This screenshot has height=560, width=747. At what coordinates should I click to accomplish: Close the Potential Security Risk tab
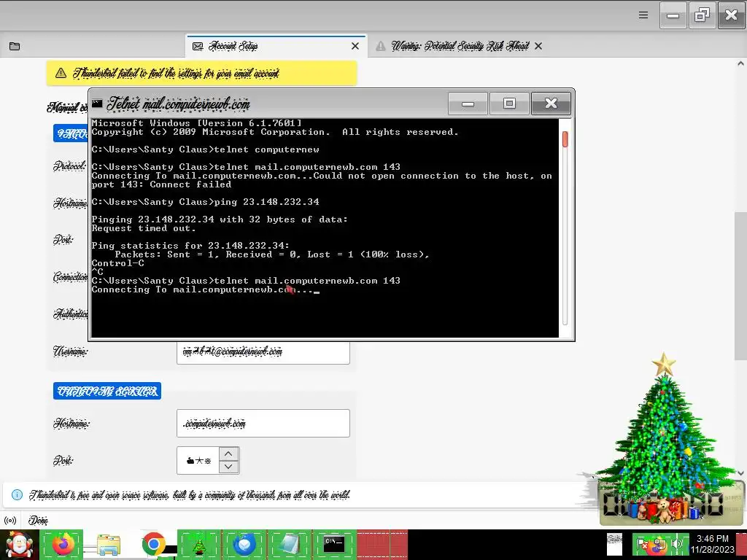[538, 46]
